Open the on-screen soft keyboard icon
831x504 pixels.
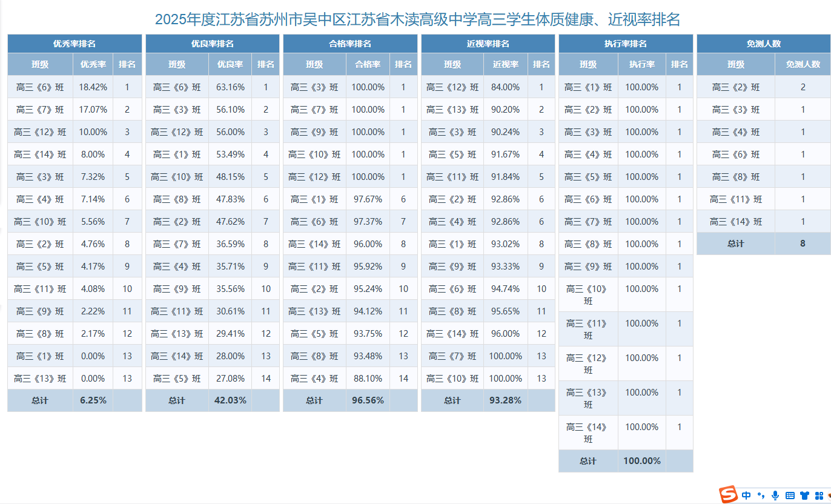point(790,495)
